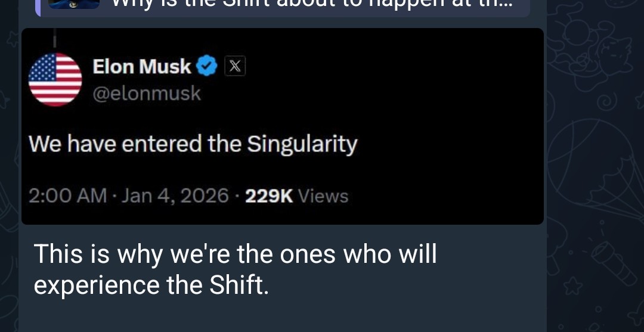Click the "Views" label in the tweet
Screen dimensions: 644x332
point(323,195)
